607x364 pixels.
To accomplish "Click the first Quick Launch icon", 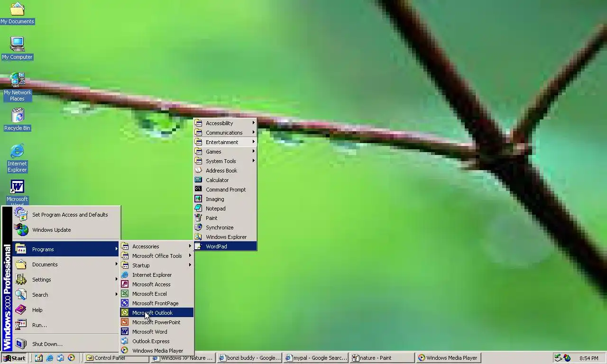I will tap(38, 358).
